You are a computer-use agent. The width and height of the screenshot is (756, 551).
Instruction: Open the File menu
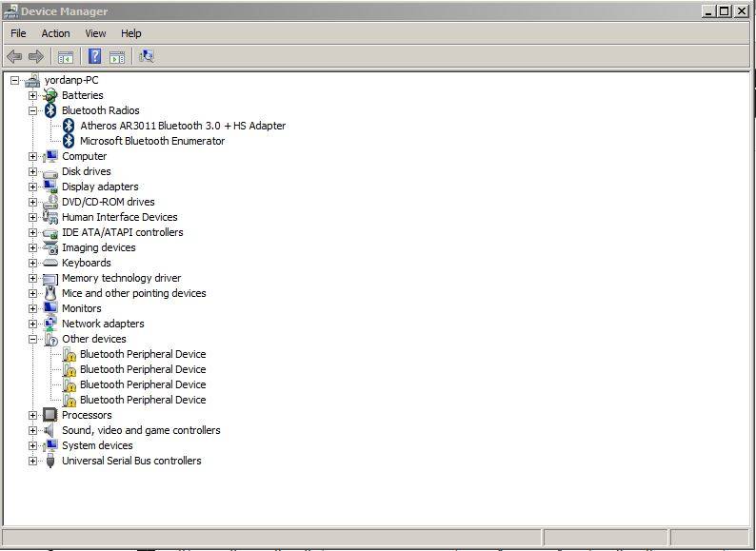18,33
